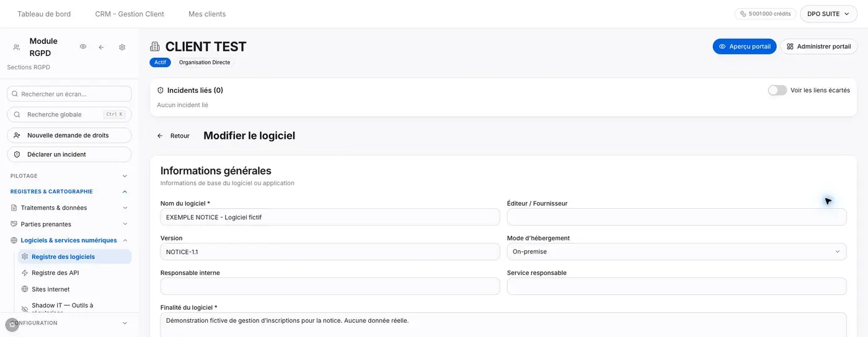This screenshot has height=337, width=868.
Task: Click the users icon next to Module RGPD
Action: [x=16, y=47]
